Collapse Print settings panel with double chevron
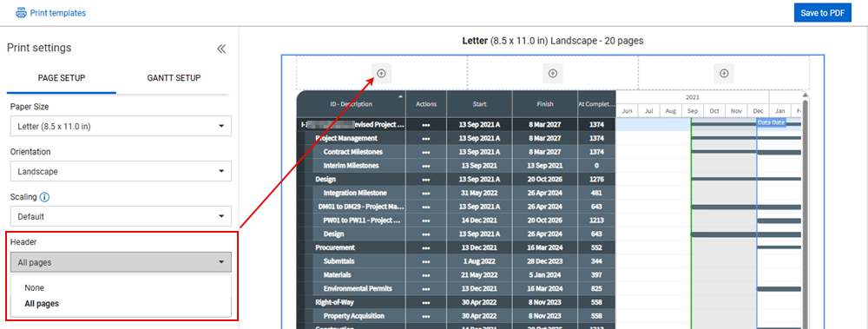Screen dimensions: 868x329 (221, 49)
